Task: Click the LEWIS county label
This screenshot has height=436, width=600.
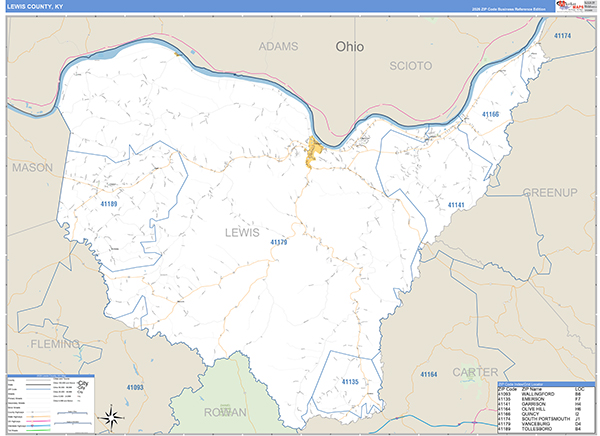Action: tap(242, 232)
